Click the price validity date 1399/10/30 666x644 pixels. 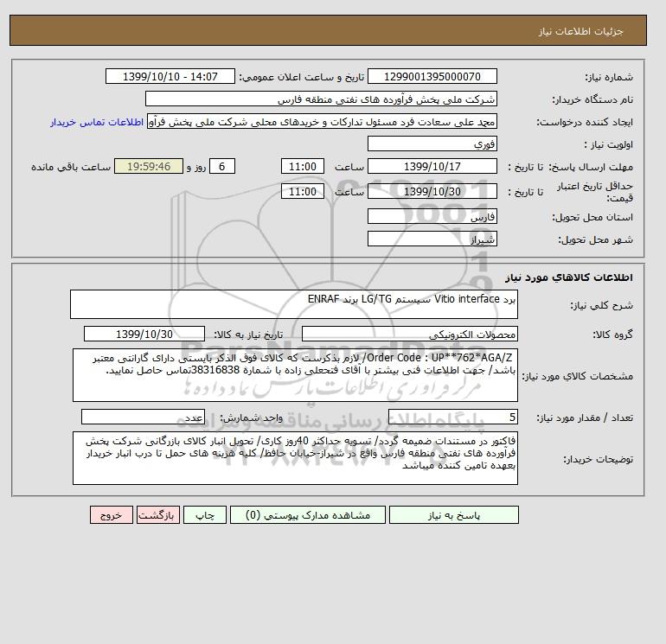[432, 191]
